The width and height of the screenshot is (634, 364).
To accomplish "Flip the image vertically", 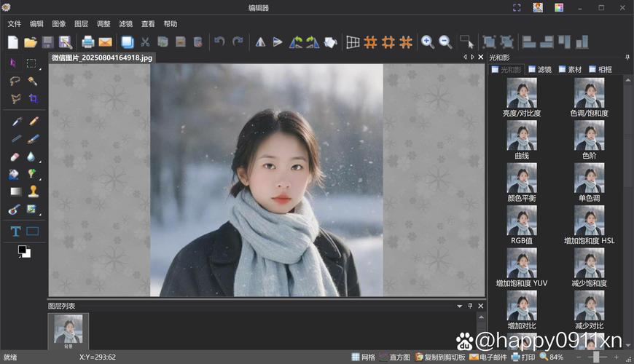I will tap(278, 42).
